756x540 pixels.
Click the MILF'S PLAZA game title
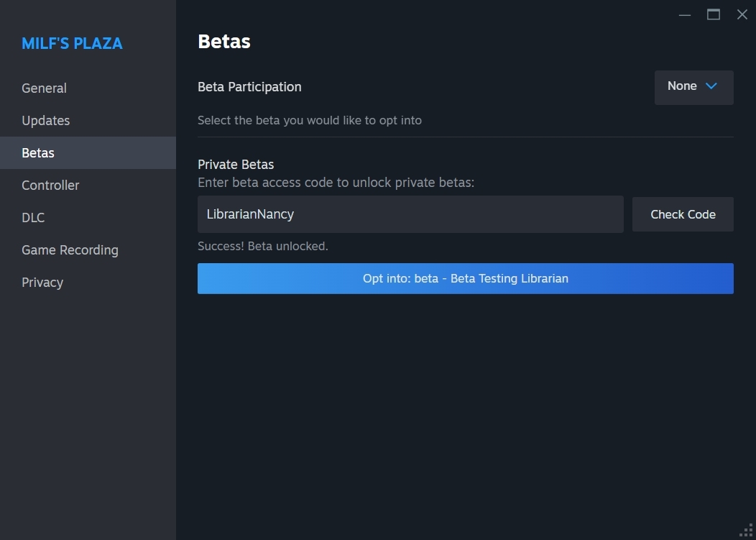click(72, 44)
